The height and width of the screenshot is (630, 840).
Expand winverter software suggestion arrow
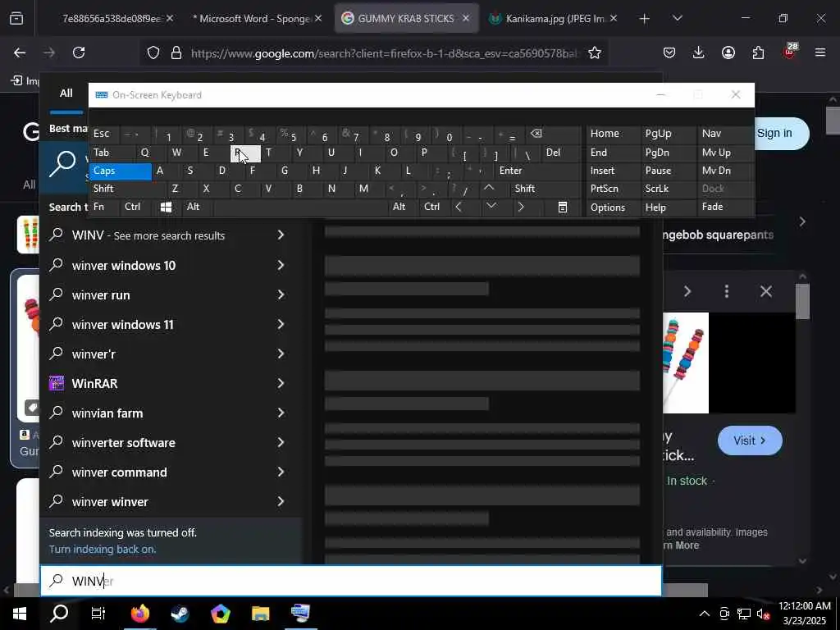coord(281,442)
